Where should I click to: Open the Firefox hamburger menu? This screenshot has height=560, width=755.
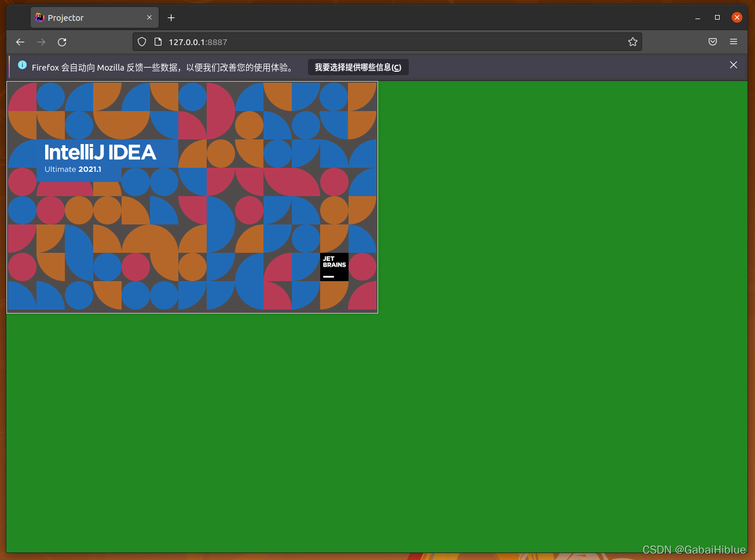pos(734,42)
